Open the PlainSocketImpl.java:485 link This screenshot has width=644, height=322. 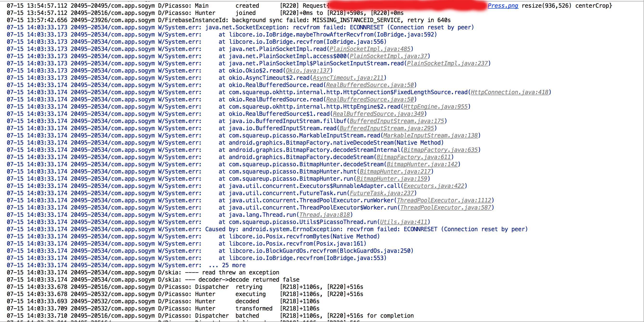(x=370, y=49)
